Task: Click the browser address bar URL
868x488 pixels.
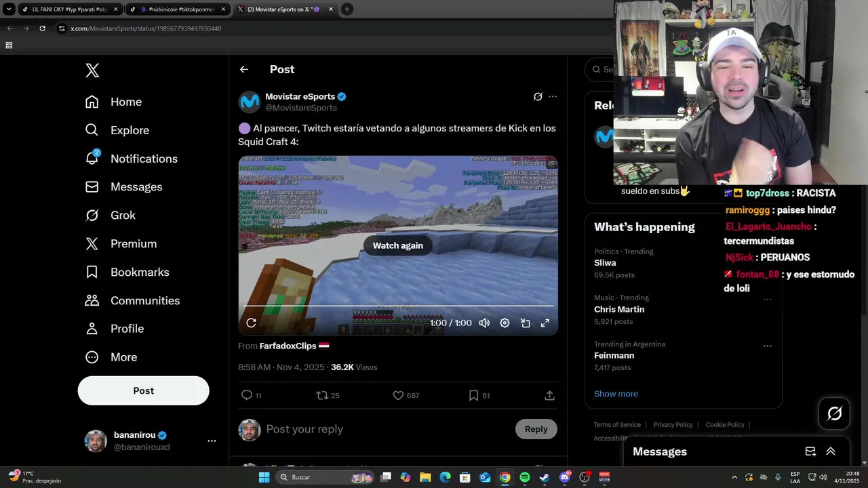Action: point(146,28)
